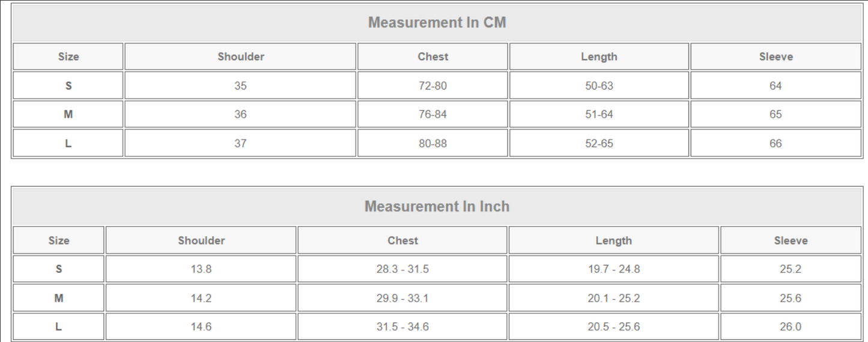
Task: Click the Sleeve header in the CM table
Action: pos(775,56)
